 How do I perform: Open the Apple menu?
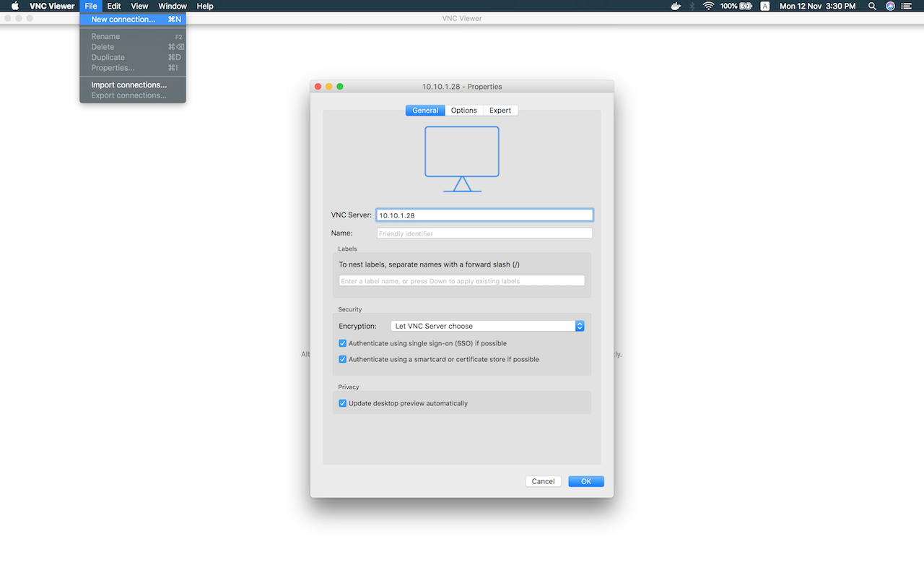point(14,6)
